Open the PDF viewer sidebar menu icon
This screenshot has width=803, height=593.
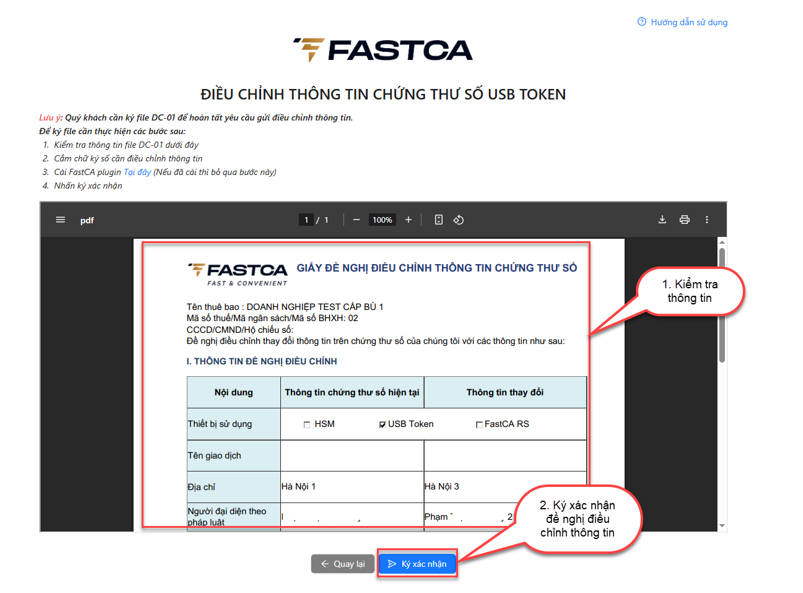coord(60,220)
